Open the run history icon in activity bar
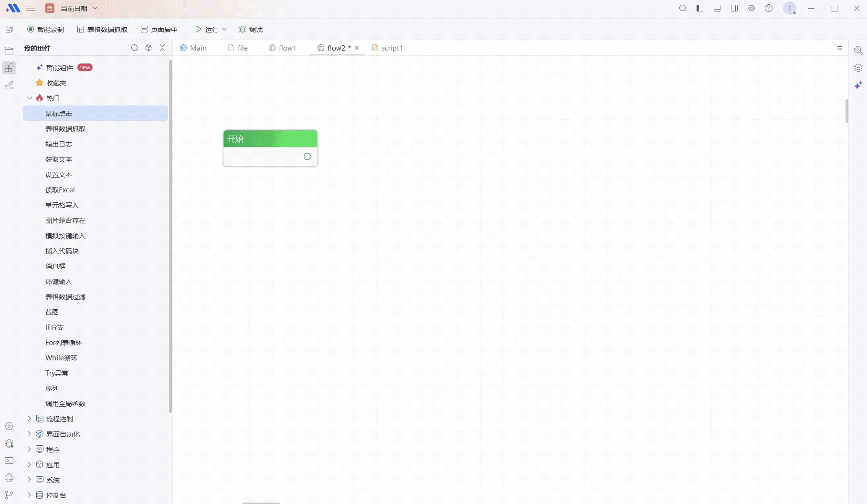The height and width of the screenshot is (504, 867). pos(9,426)
